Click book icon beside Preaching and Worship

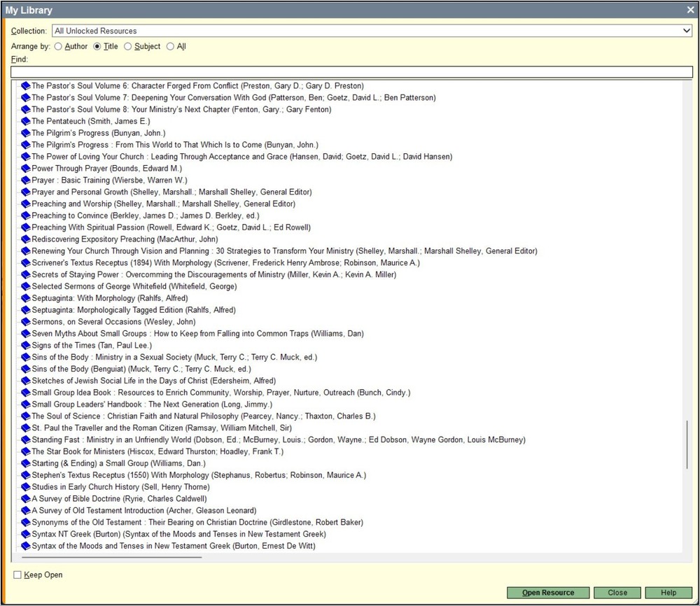tap(26, 204)
